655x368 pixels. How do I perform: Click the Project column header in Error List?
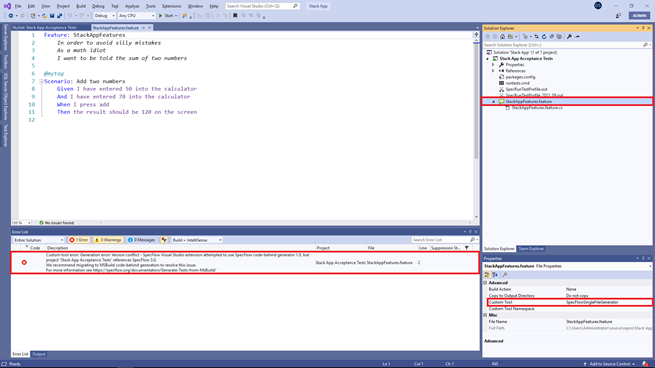tap(323, 248)
